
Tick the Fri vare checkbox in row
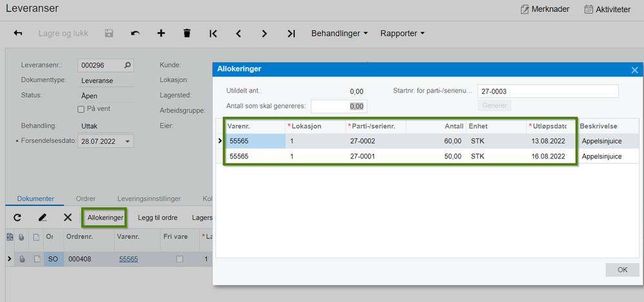tap(179, 259)
